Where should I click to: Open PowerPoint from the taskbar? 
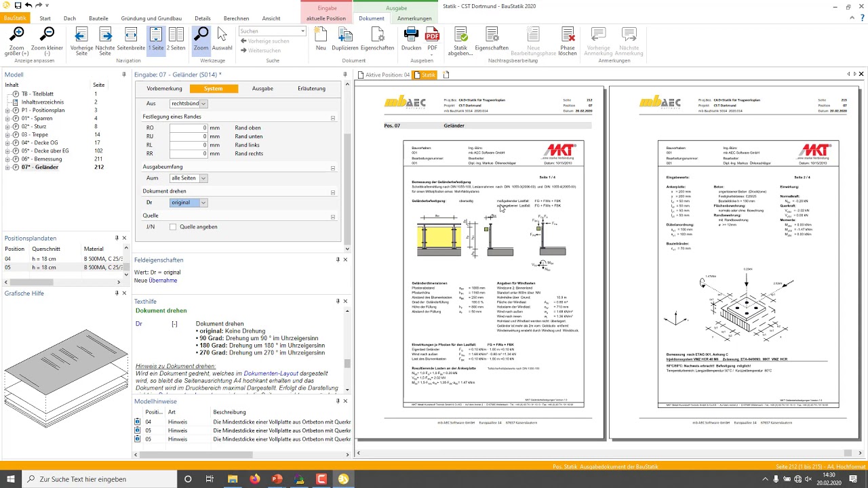click(277, 479)
